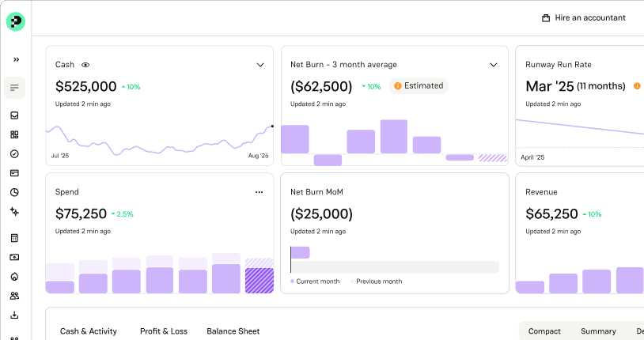
Task: Open the checkmark circle tasks icon
Action: click(x=14, y=154)
